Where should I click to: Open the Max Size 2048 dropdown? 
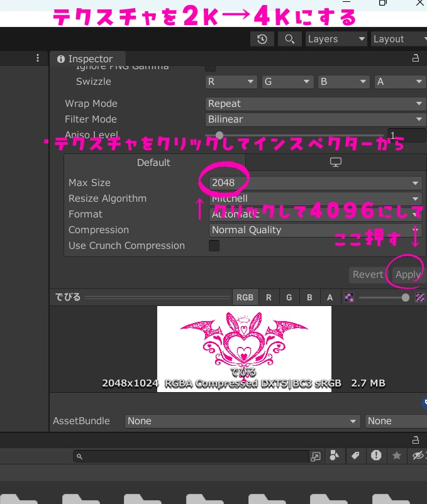315,183
